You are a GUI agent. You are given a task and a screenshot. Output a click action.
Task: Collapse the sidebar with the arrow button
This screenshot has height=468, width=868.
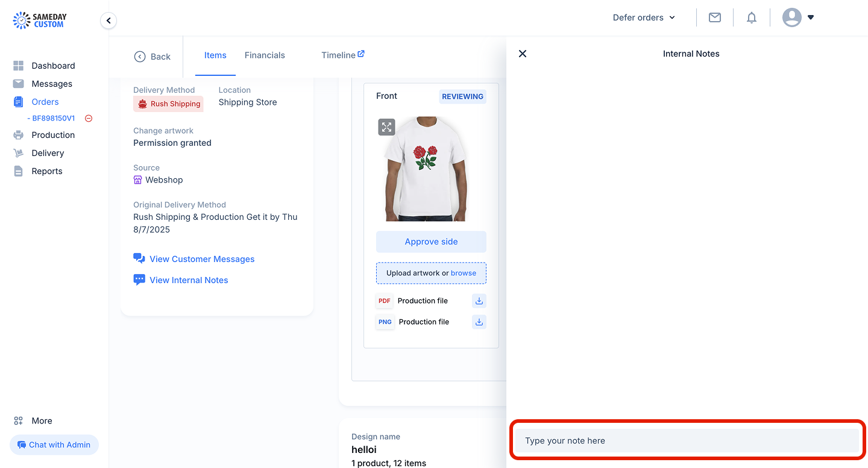point(108,21)
